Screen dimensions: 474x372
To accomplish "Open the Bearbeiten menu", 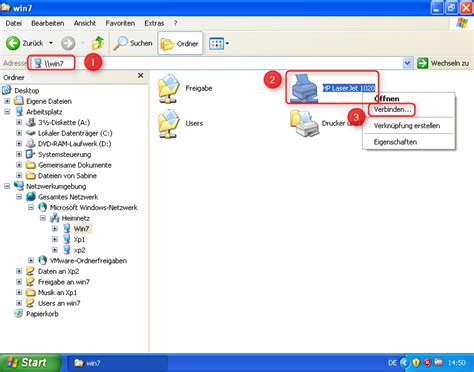I will tap(48, 23).
